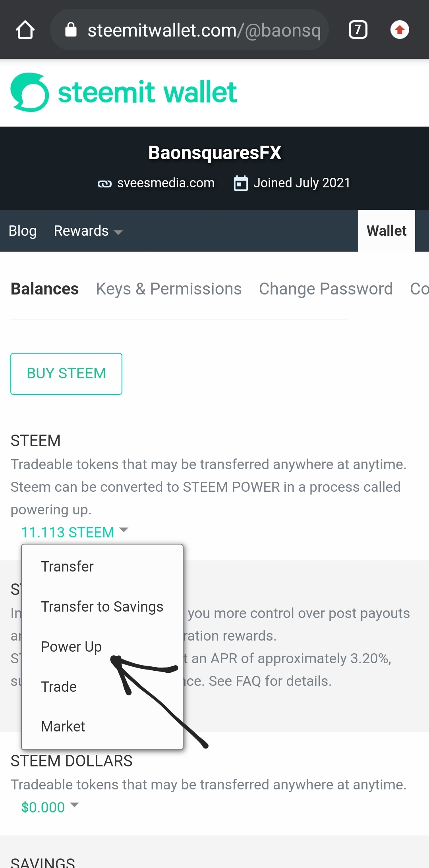Choose Transfer to Savings option

click(x=102, y=606)
